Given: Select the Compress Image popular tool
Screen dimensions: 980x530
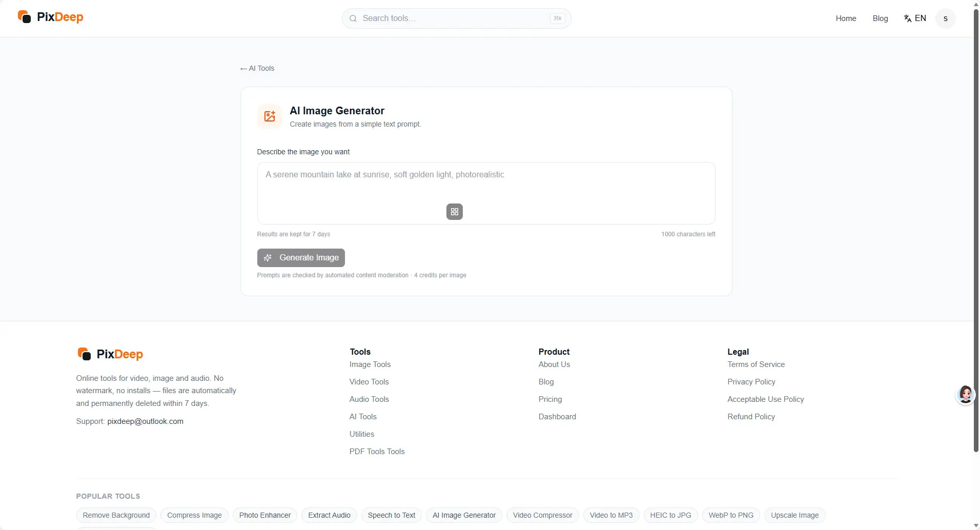Looking at the screenshot, I should point(194,515).
